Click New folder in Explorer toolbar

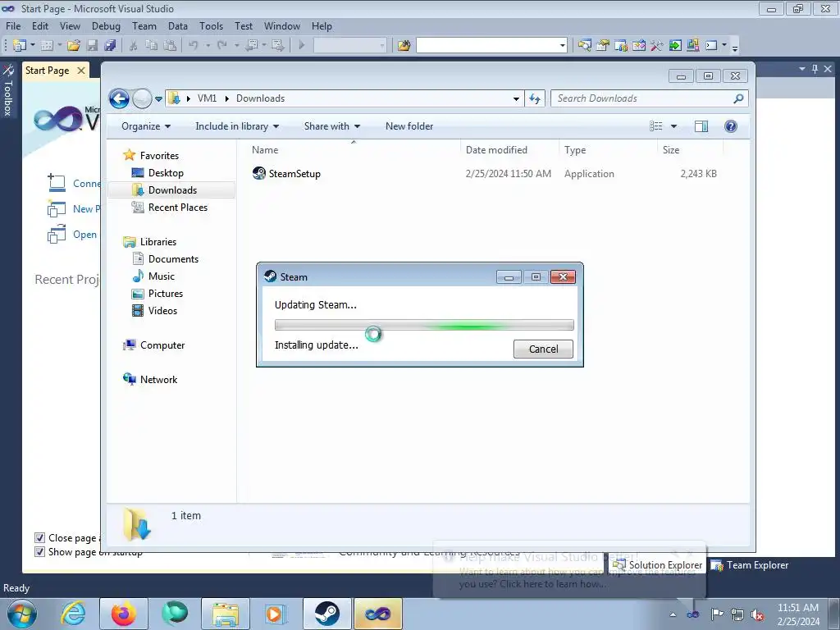[409, 126]
